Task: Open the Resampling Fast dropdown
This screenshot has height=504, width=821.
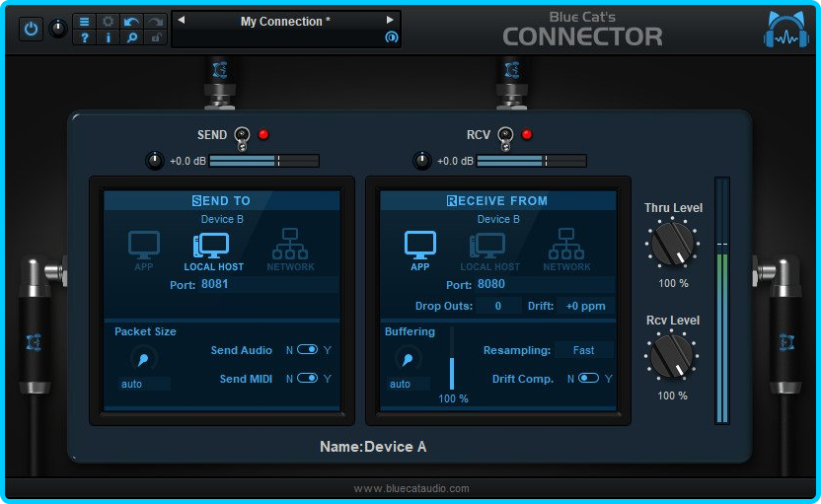Action: 583,350
